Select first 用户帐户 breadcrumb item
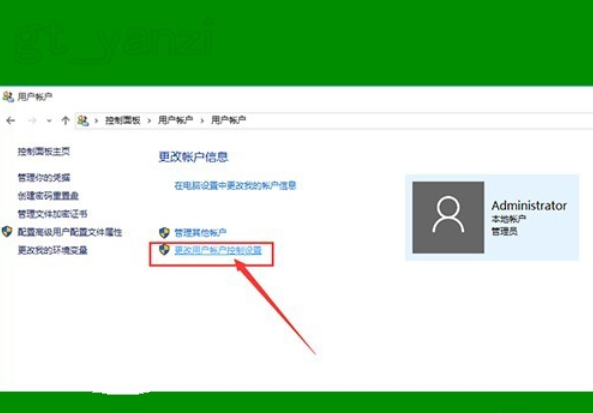593x413 pixels. point(175,121)
